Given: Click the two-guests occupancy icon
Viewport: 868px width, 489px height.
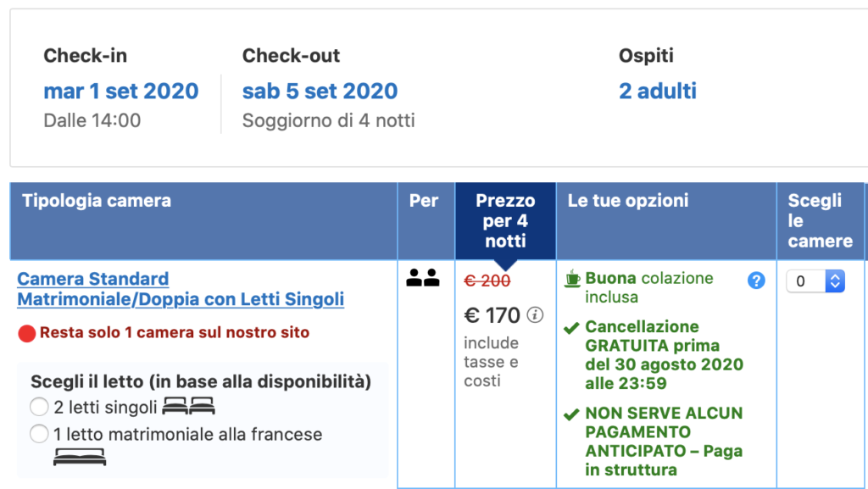Looking at the screenshot, I should point(423,277).
